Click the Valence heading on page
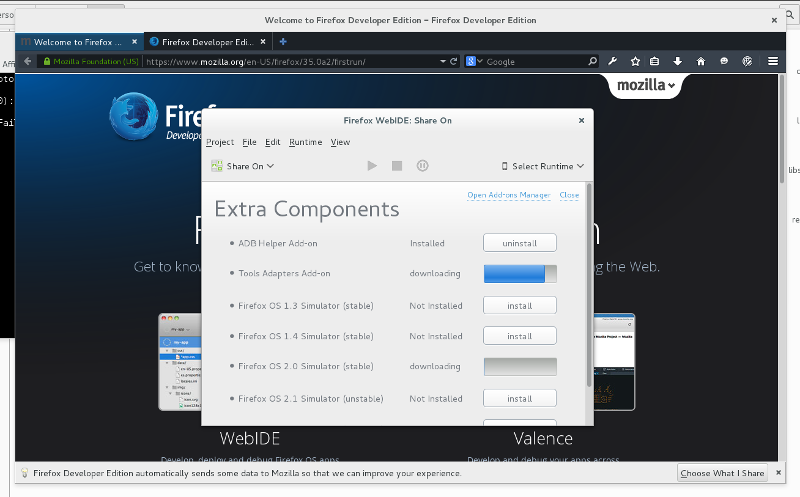The image size is (800, 497). point(543,438)
